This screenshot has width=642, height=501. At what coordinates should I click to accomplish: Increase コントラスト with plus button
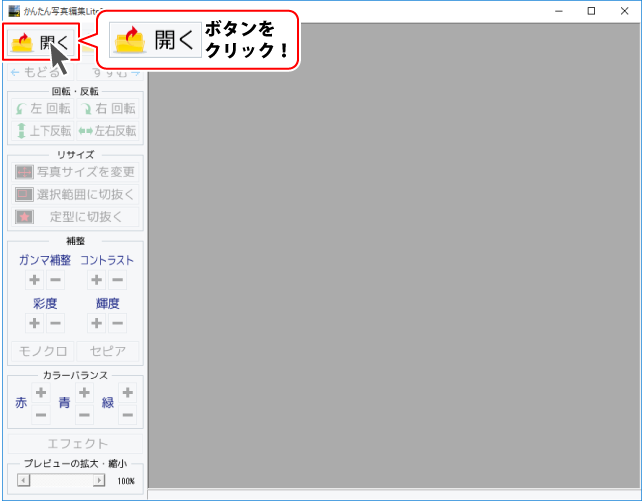(97, 280)
